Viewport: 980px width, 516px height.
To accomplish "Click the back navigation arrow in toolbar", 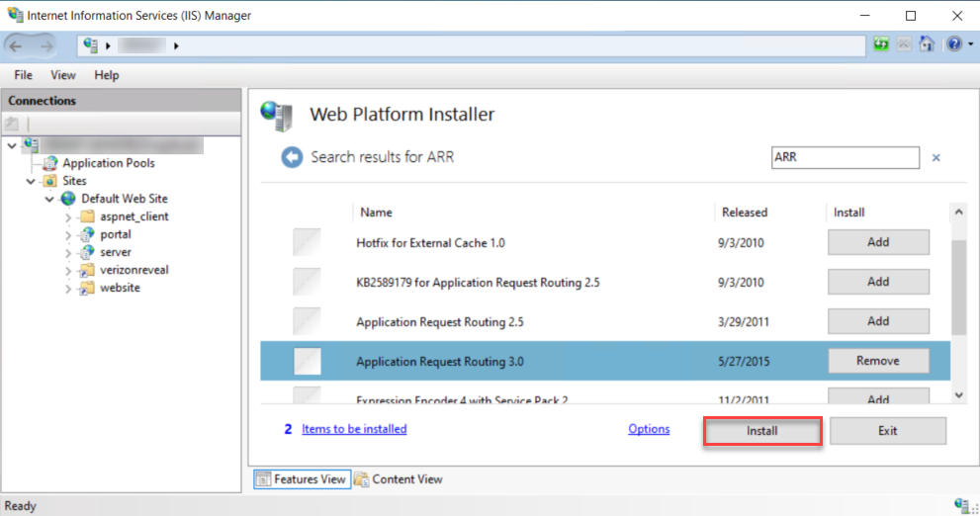I will click(16, 45).
